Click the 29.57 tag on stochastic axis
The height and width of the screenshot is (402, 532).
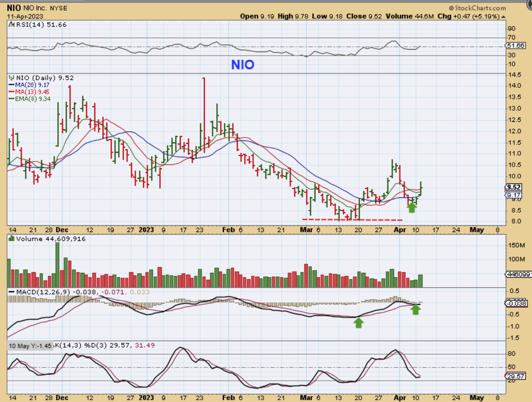tap(515, 375)
